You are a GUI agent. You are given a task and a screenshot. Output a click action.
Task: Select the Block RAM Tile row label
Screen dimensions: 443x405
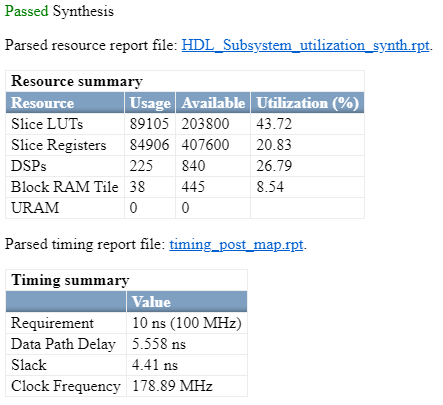pyautogui.click(x=65, y=187)
